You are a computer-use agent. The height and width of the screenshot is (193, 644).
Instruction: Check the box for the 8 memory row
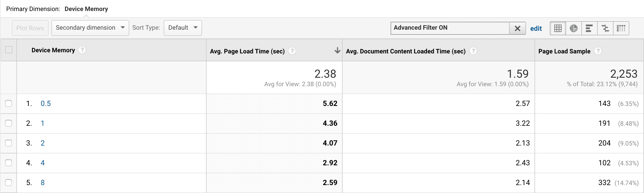(9, 183)
